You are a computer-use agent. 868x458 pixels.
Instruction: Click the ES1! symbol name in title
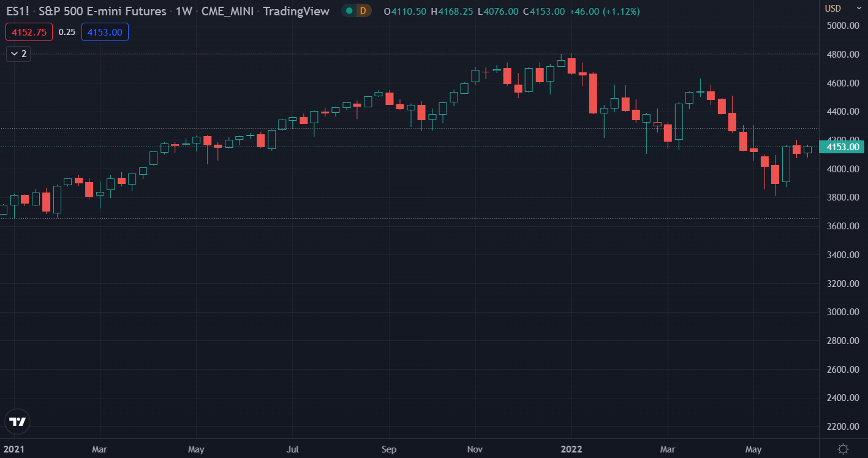point(17,11)
